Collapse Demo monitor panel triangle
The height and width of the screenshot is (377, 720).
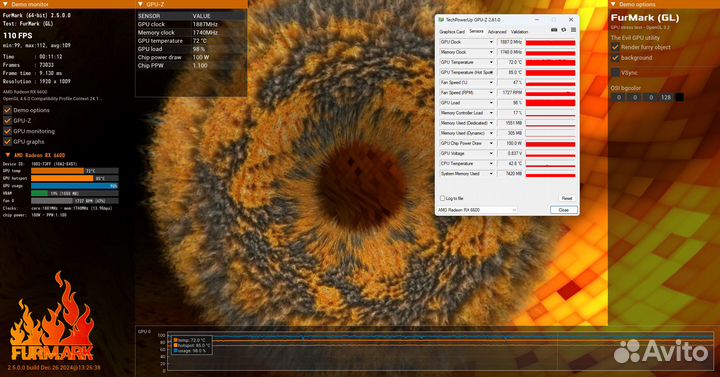[6, 4]
